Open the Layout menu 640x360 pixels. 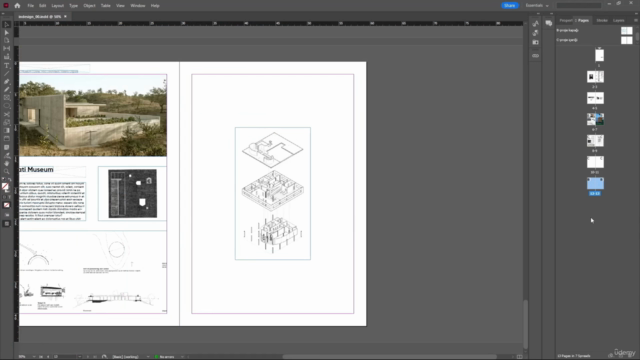click(58, 6)
